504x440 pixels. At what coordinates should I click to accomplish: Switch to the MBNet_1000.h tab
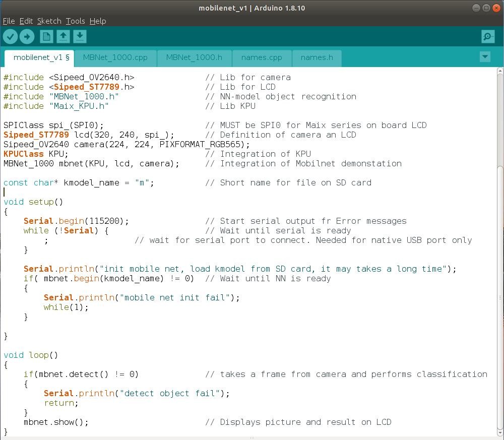(195, 58)
